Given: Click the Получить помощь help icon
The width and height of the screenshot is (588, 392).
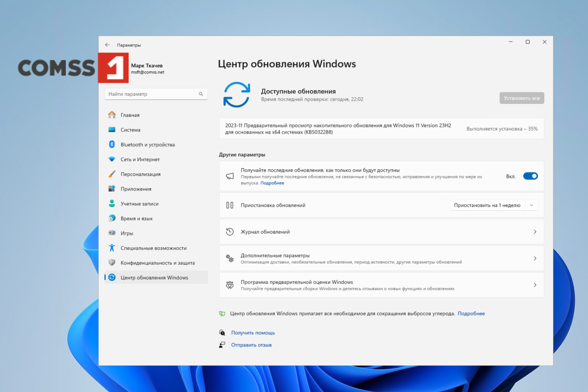Looking at the screenshot, I should [222, 332].
